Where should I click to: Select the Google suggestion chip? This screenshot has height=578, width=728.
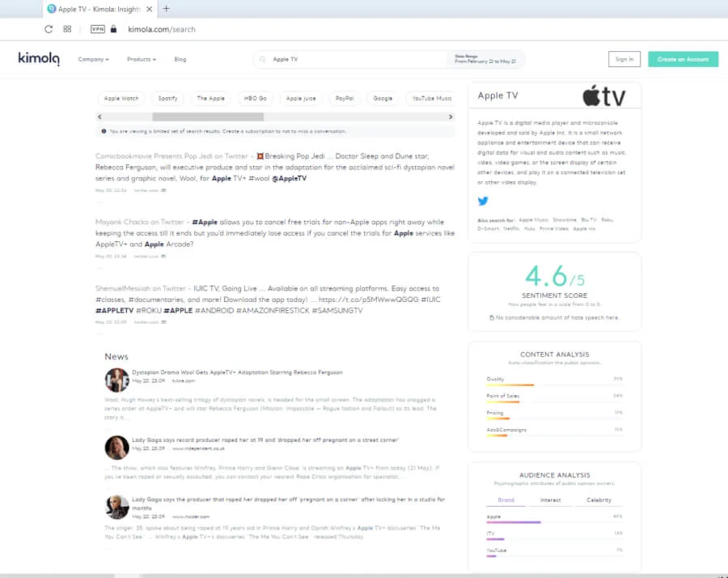click(x=383, y=99)
